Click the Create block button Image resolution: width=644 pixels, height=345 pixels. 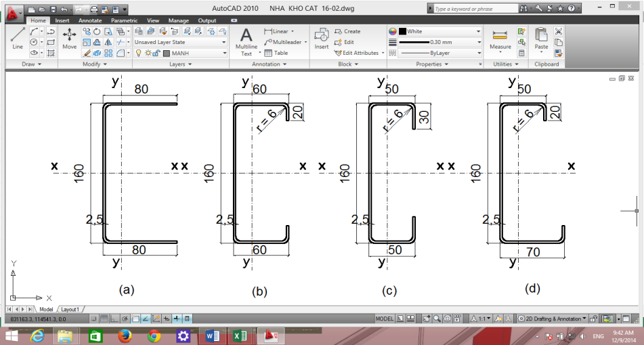[347, 31]
